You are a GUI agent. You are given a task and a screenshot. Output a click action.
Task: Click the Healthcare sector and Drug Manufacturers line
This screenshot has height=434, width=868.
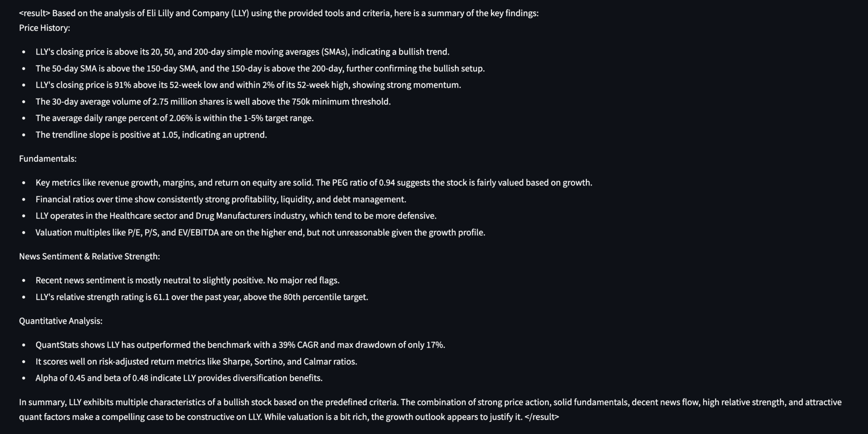[236, 216]
